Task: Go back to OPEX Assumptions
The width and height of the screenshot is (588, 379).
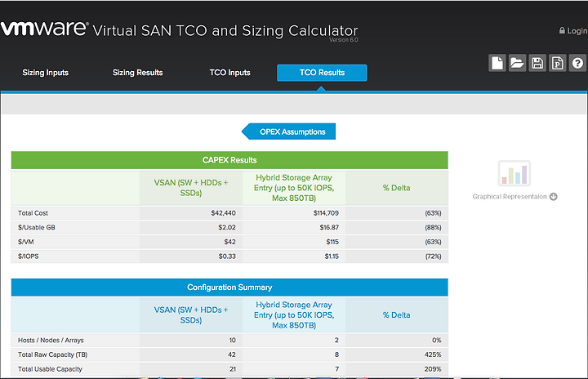Action: (288, 132)
